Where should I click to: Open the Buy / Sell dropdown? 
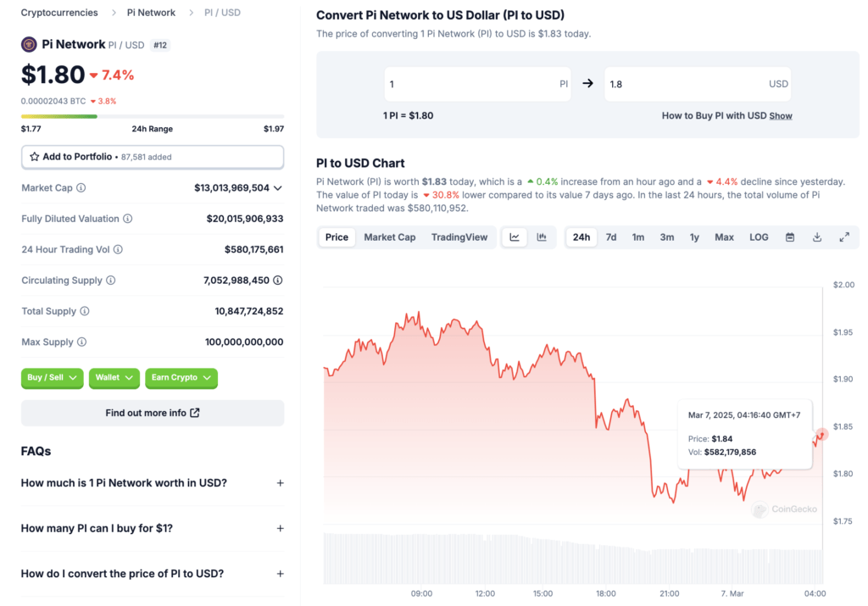tap(52, 377)
